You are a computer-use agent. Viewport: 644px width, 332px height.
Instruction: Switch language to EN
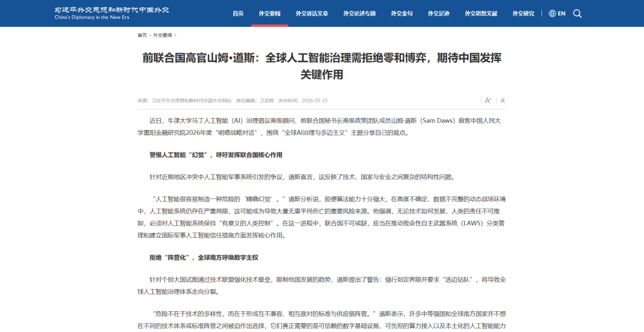click(562, 14)
